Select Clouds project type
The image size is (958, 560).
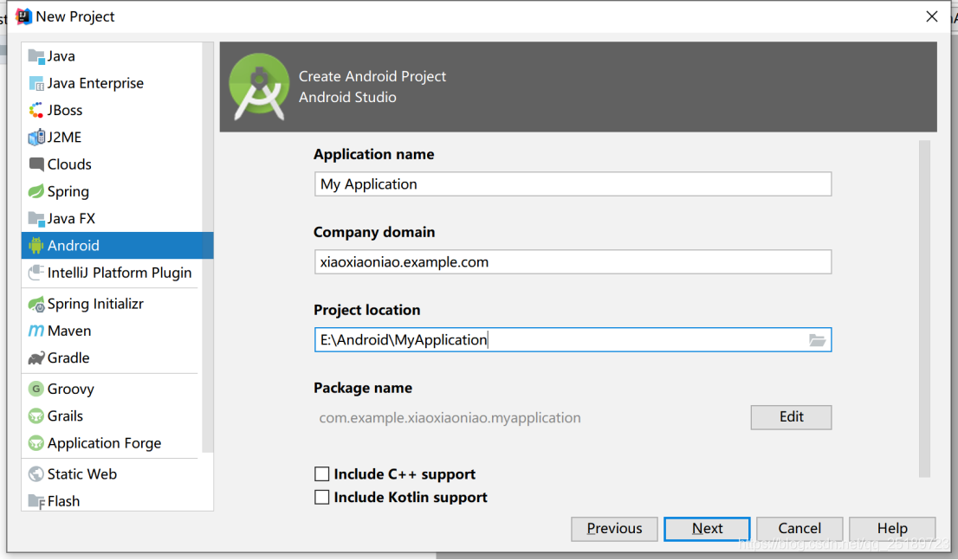tap(117, 164)
